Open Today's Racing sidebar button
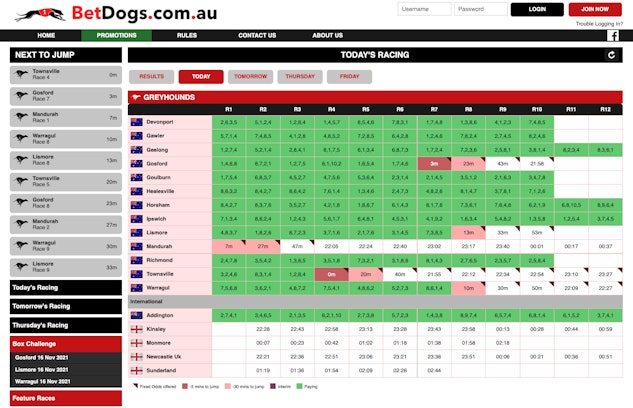The height and width of the screenshot is (408, 633). 66,288
